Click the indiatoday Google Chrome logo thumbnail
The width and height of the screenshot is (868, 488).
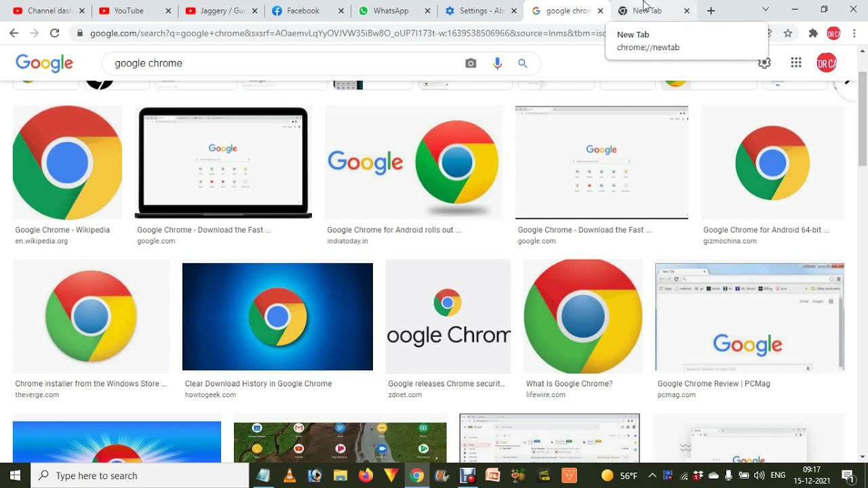pyautogui.click(x=414, y=163)
